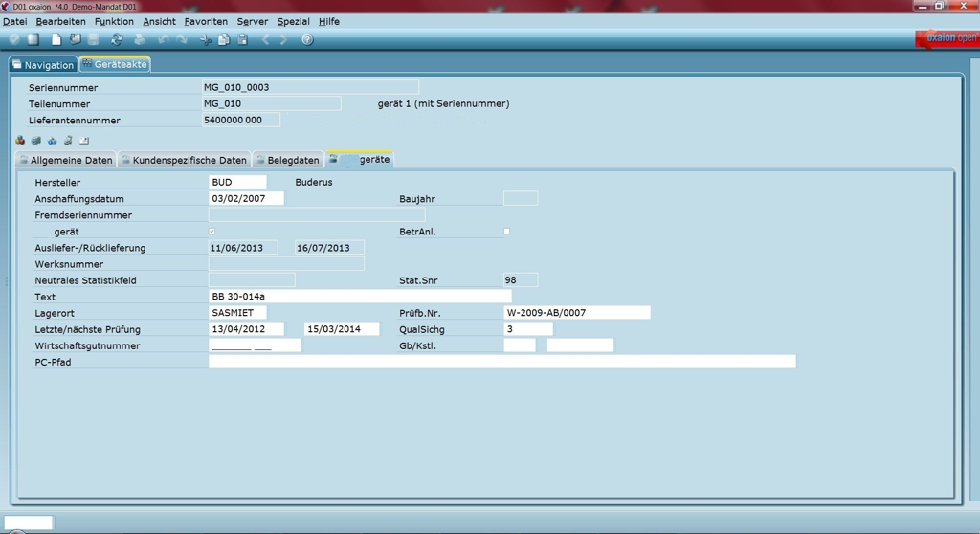The width and height of the screenshot is (980, 534).
Task: Click the Hersteller field containing BUD
Action: pos(237,182)
